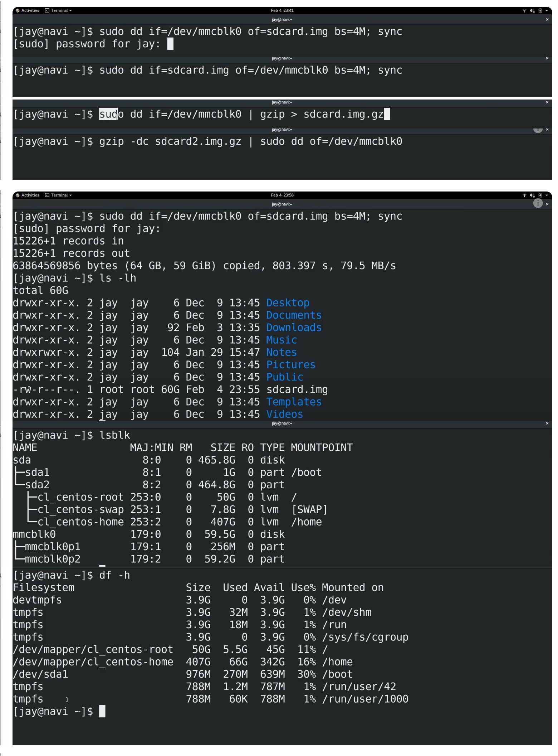Click the sdcard.img filename in the ls listing
This screenshot has width=558, height=756.
tap(297, 390)
